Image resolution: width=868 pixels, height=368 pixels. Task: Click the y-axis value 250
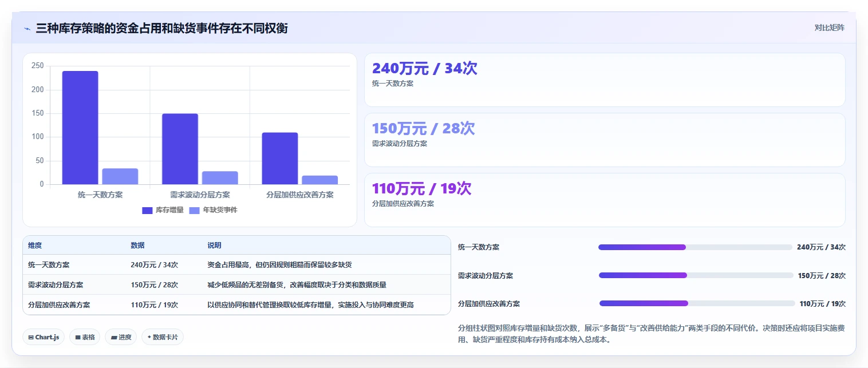point(38,66)
